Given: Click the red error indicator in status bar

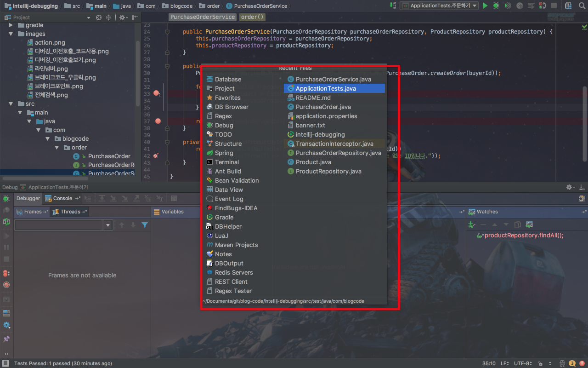Looking at the screenshot, I should (582, 363).
